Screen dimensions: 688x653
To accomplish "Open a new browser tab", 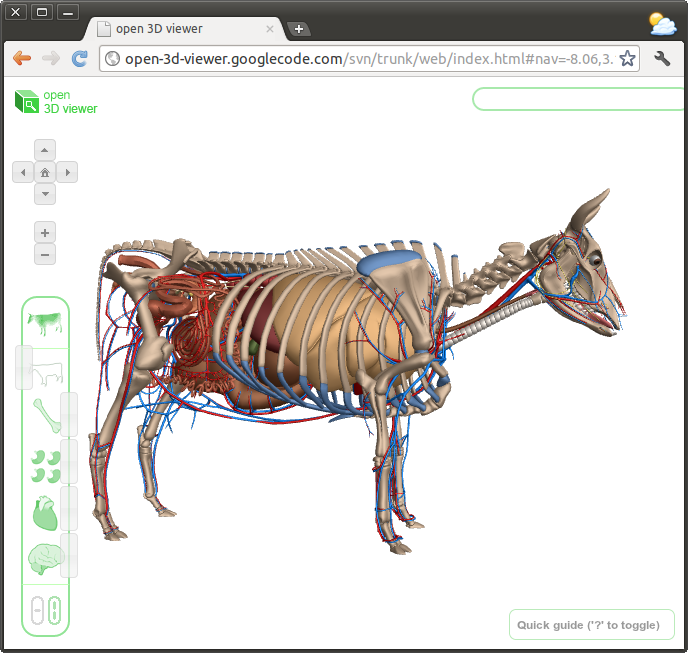I will pyautogui.click(x=298, y=29).
